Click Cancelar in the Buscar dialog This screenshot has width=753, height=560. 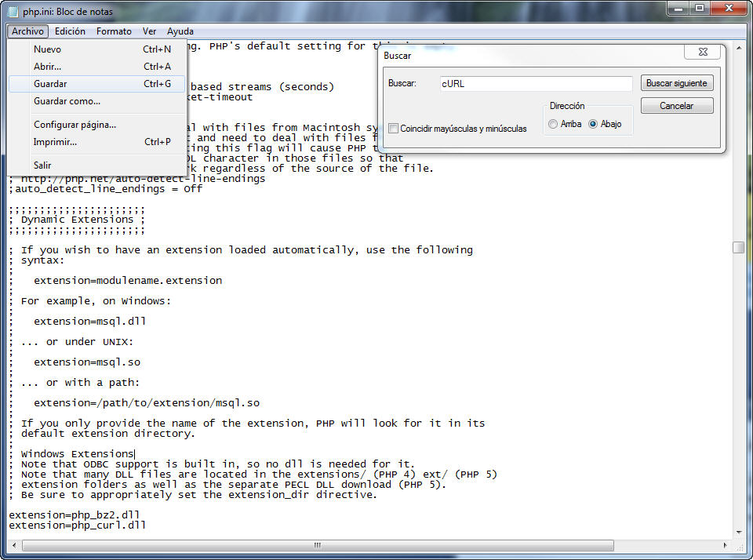pyautogui.click(x=677, y=106)
